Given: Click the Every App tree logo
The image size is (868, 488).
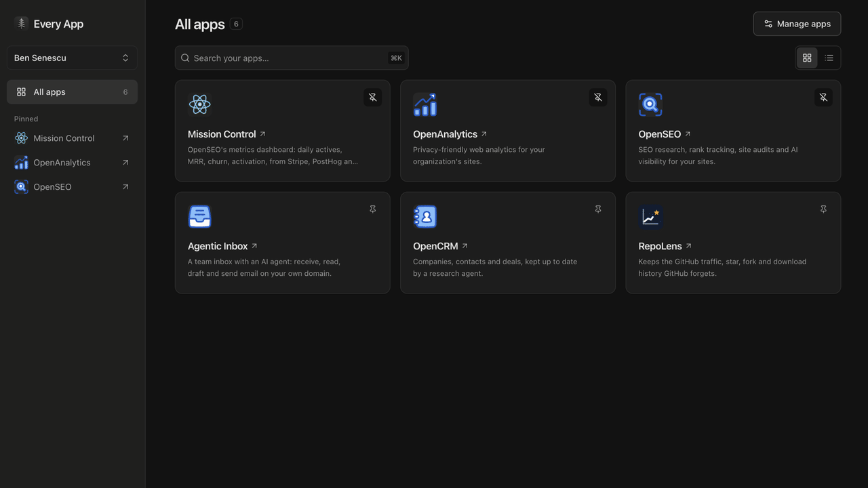Looking at the screenshot, I should point(21,24).
